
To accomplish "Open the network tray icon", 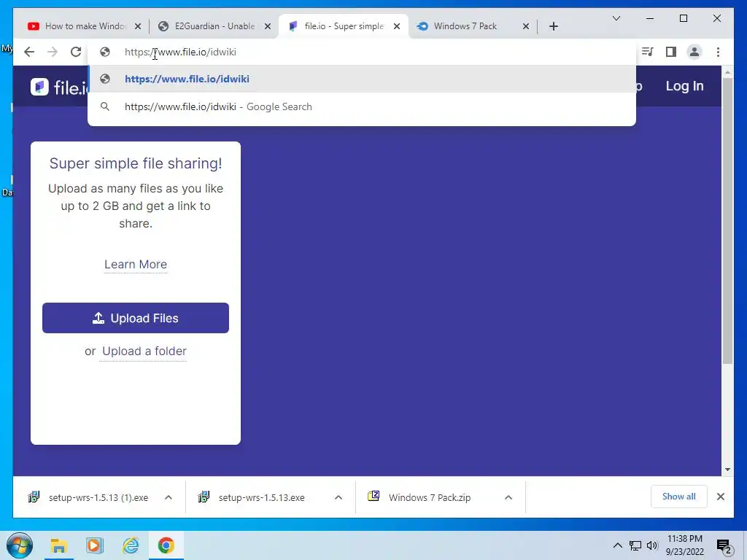I will point(635,545).
